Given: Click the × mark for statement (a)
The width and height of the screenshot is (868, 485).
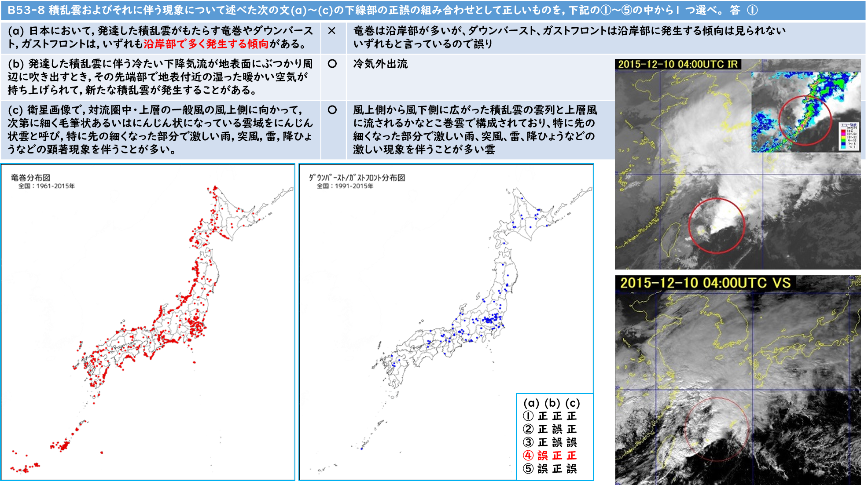Looking at the screenshot, I should (x=332, y=31).
